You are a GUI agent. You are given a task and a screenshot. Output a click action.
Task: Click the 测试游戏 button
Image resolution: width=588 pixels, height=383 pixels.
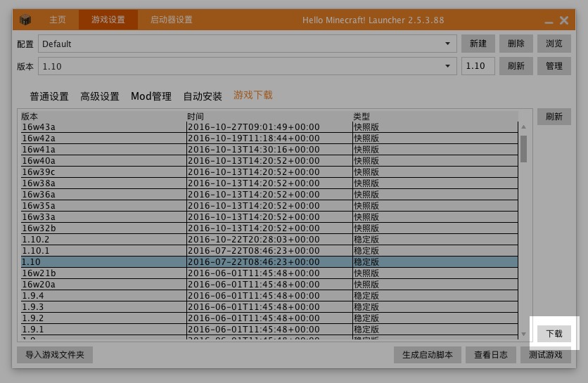tap(546, 354)
